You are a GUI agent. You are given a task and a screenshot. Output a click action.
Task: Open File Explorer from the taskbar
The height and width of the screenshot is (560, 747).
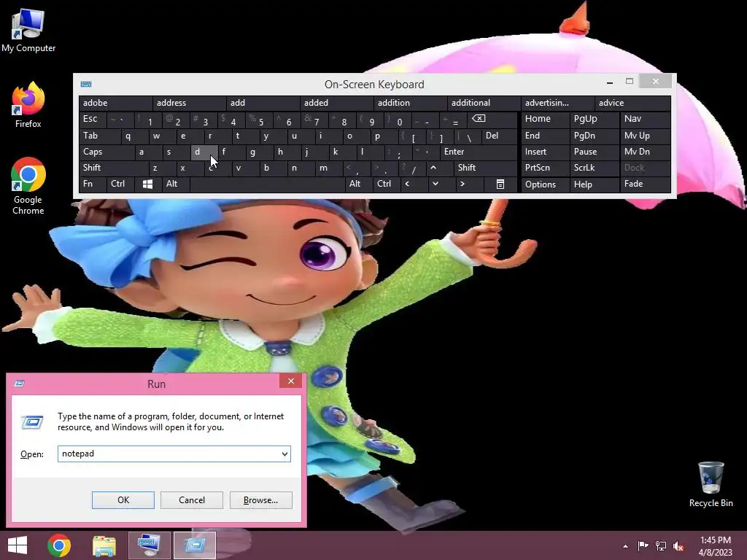[x=104, y=545]
